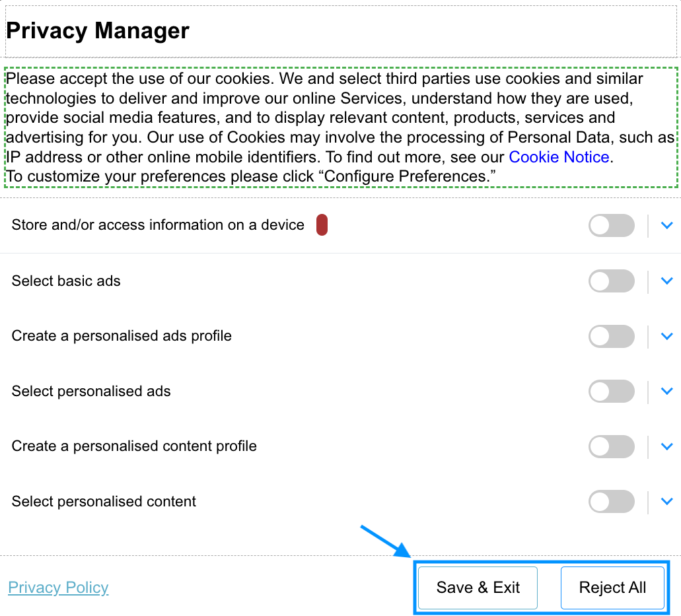The image size is (681, 616).
Task: Click the Select personalised content label text
Action: click(x=104, y=501)
